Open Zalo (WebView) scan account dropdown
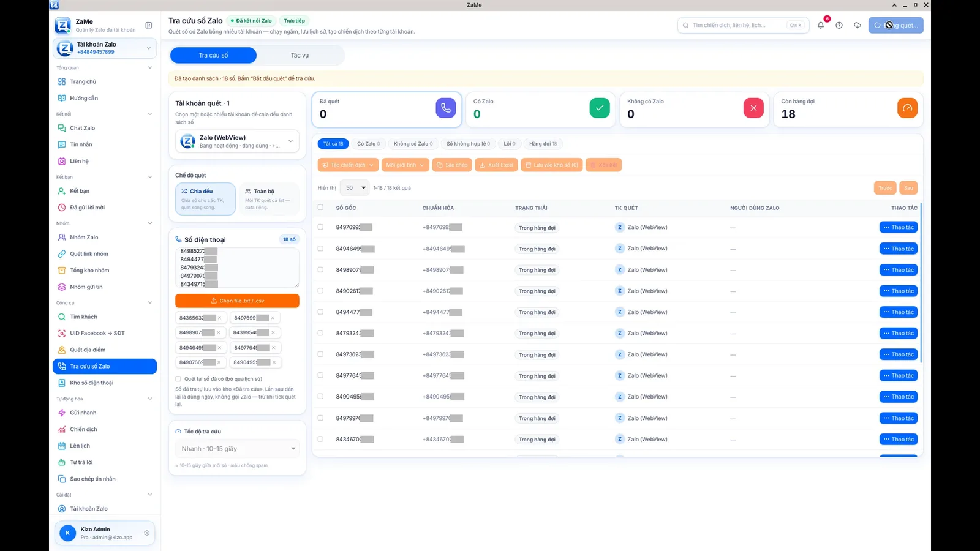The width and height of the screenshot is (980, 551). (237, 141)
